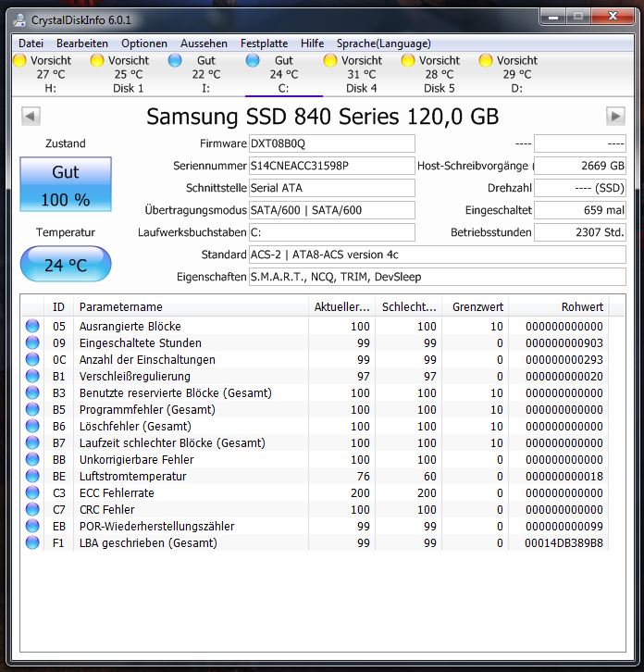Select the C: drive blue status icon
Screen dimensions: 644x672
click(x=253, y=60)
